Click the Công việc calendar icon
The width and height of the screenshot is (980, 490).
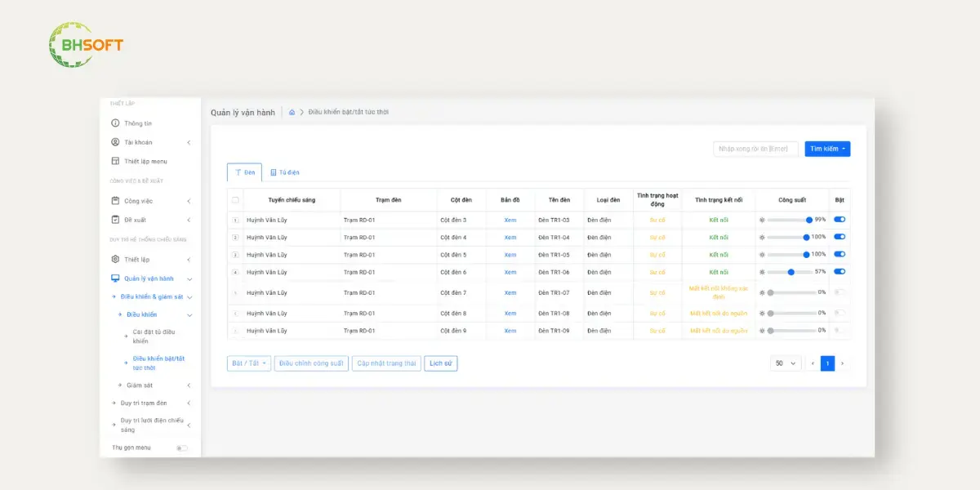pyautogui.click(x=115, y=201)
